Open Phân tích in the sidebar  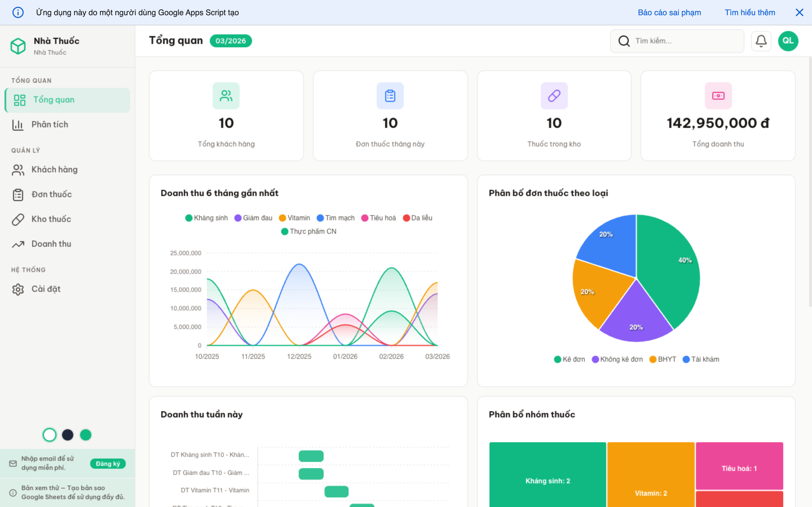pos(50,124)
